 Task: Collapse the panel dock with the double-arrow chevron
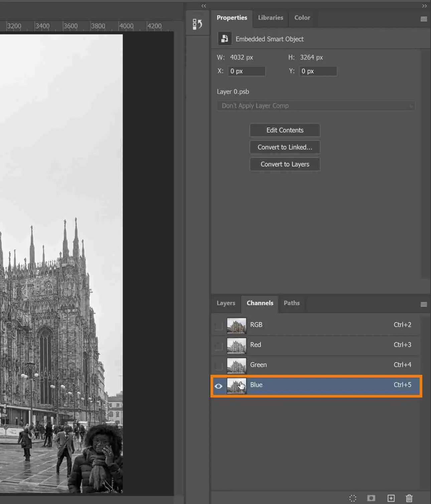coord(203,6)
